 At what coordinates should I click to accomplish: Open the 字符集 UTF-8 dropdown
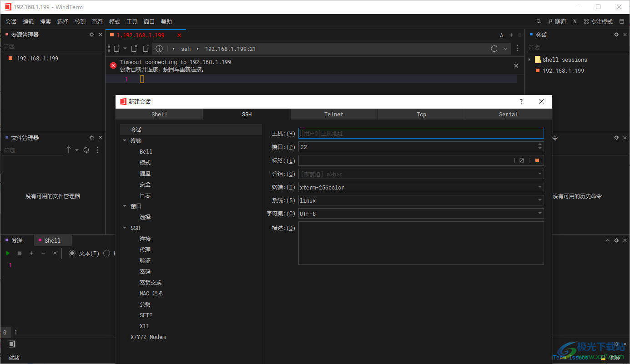539,213
